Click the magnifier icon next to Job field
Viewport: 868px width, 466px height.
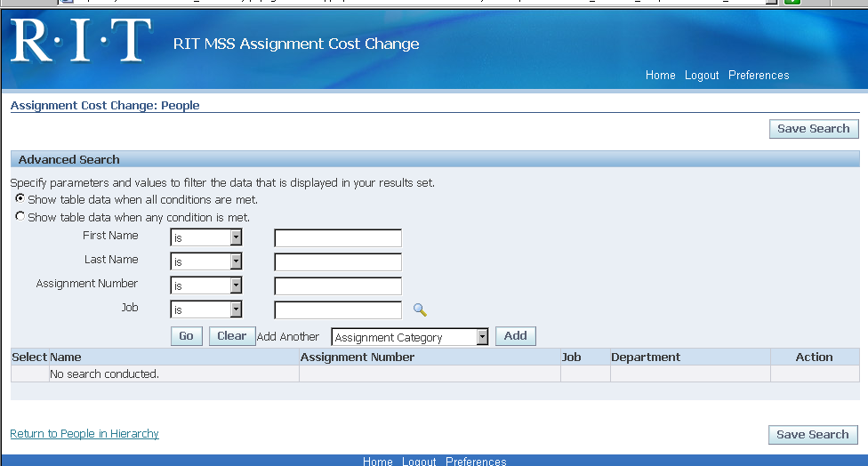point(421,310)
